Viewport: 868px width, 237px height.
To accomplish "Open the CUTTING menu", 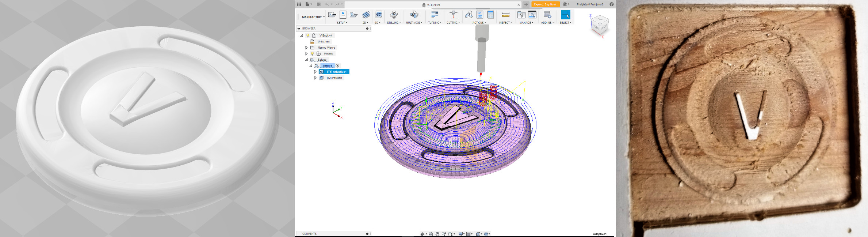I will click(x=453, y=23).
